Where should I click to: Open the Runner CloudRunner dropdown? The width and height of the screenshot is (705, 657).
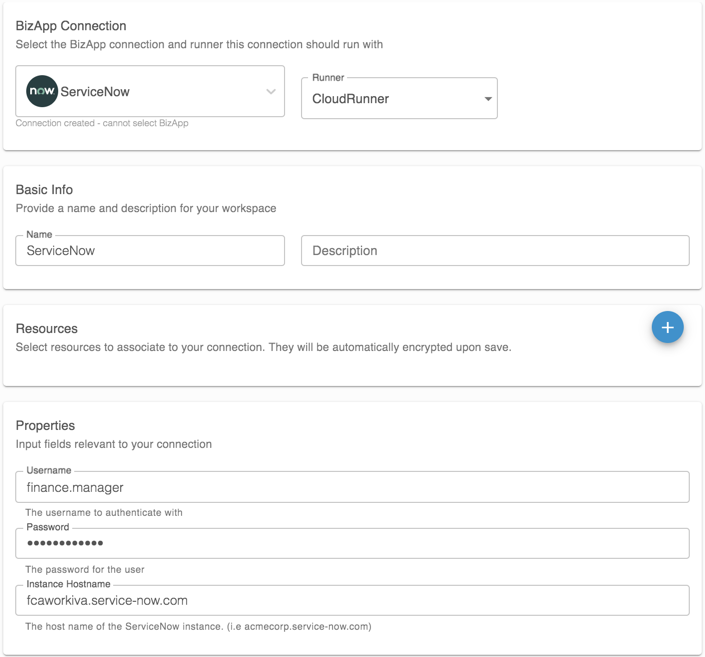pyautogui.click(x=399, y=98)
